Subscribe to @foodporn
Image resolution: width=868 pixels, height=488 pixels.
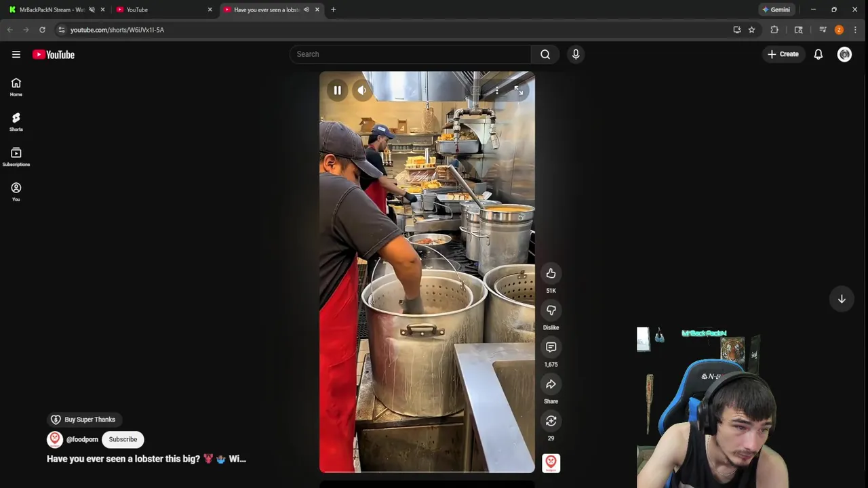(123, 439)
